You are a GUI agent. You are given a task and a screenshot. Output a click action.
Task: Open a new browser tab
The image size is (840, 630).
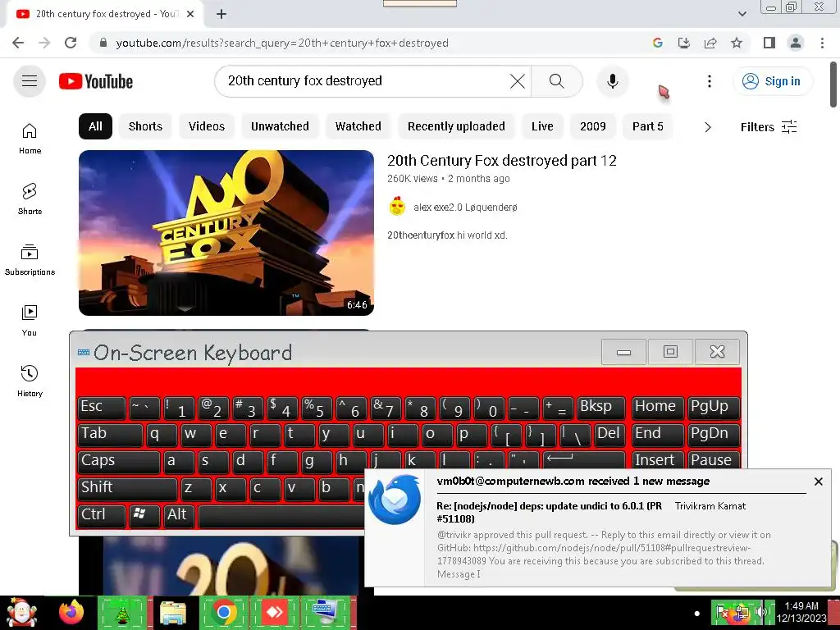point(221,14)
